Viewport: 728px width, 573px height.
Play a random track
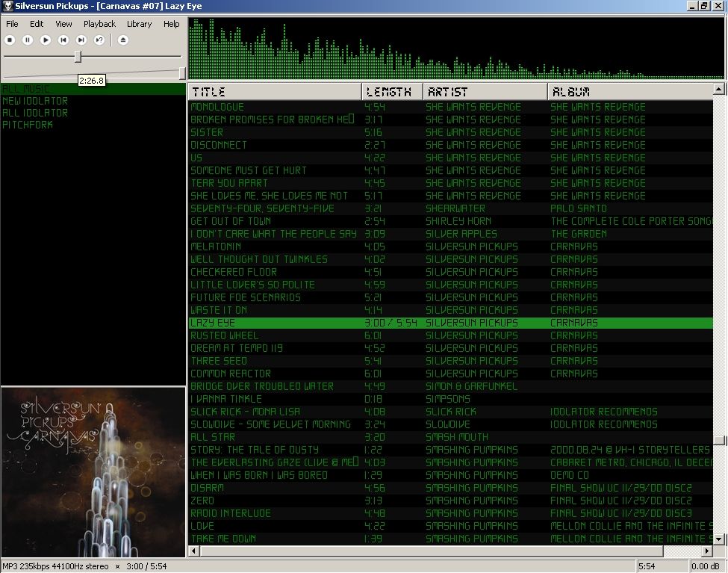coord(99,40)
